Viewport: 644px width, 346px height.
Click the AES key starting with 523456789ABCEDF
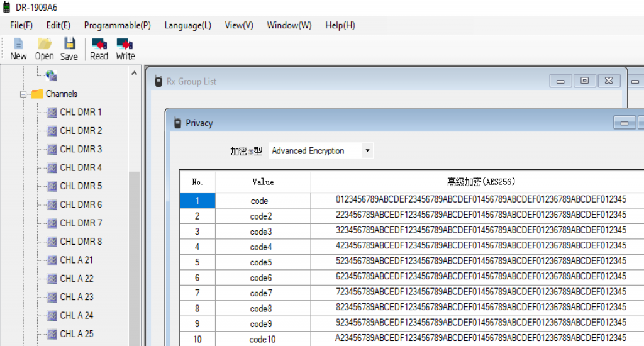[x=481, y=261]
